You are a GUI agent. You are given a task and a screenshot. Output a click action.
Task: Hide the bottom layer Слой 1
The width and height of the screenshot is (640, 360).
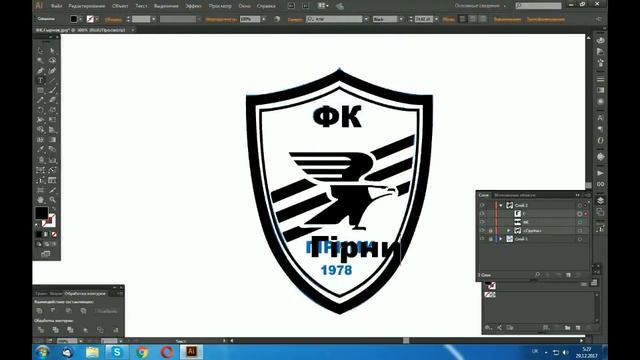(x=482, y=239)
